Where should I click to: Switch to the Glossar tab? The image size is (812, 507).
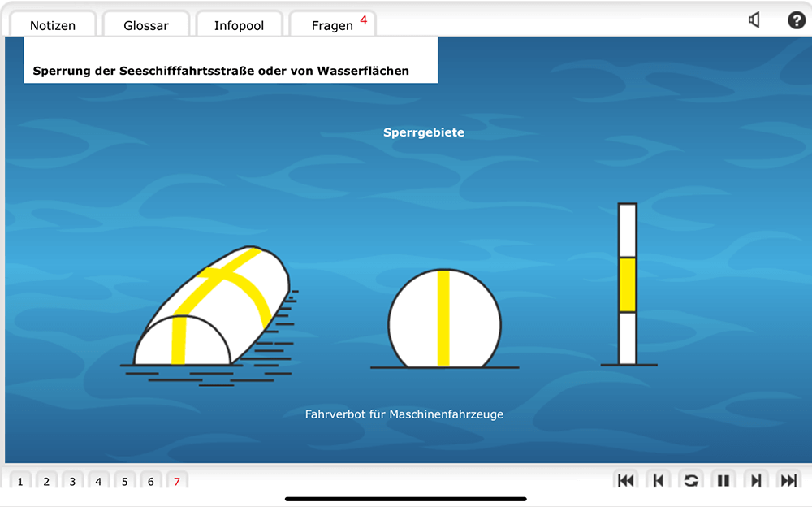coord(146,25)
